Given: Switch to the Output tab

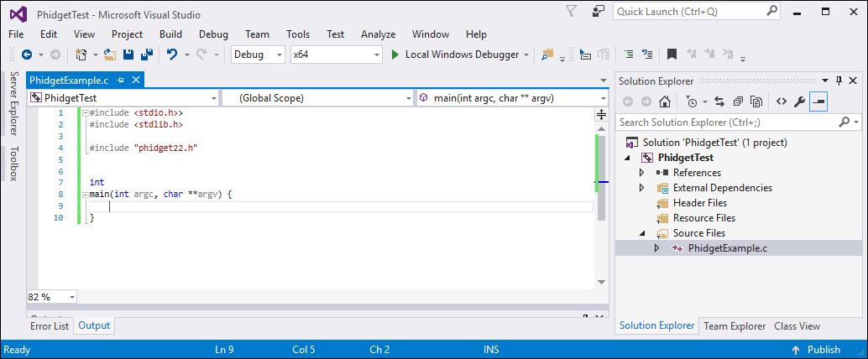Looking at the screenshot, I should [x=94, y=325].
